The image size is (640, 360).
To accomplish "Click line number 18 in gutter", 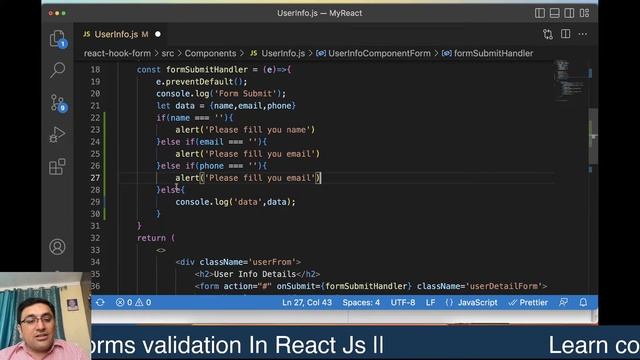I will click(x=95, y=70).
